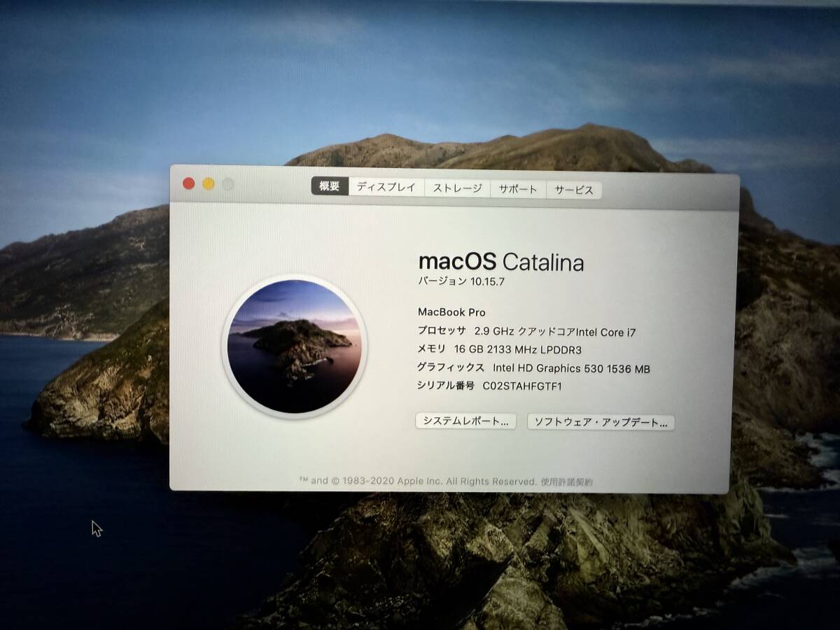
Task: Switch to the 概要 tab
Action: (330, 186)
